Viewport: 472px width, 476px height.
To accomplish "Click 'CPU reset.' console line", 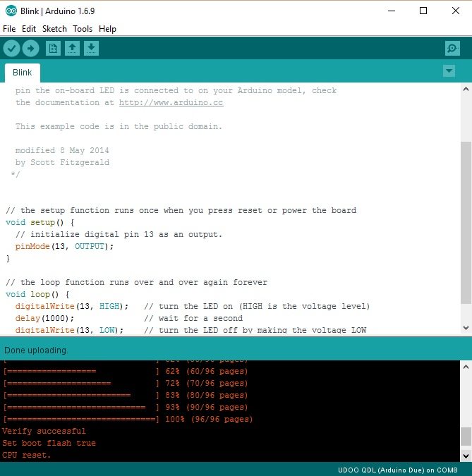I will [x=26, y=456].
